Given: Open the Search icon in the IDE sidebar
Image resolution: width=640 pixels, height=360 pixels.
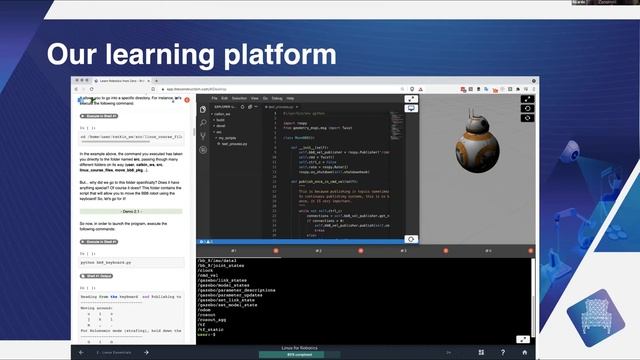Looking at the screenshot, I should [203, 122].
